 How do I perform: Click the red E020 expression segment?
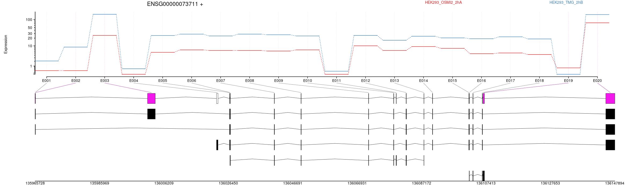[x=597, y=23]
